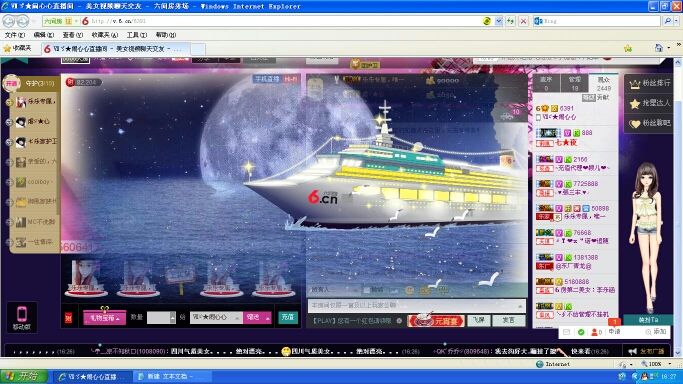Click the refresh icon next to address bar
The image size is (683, 384).
[510, 21]
